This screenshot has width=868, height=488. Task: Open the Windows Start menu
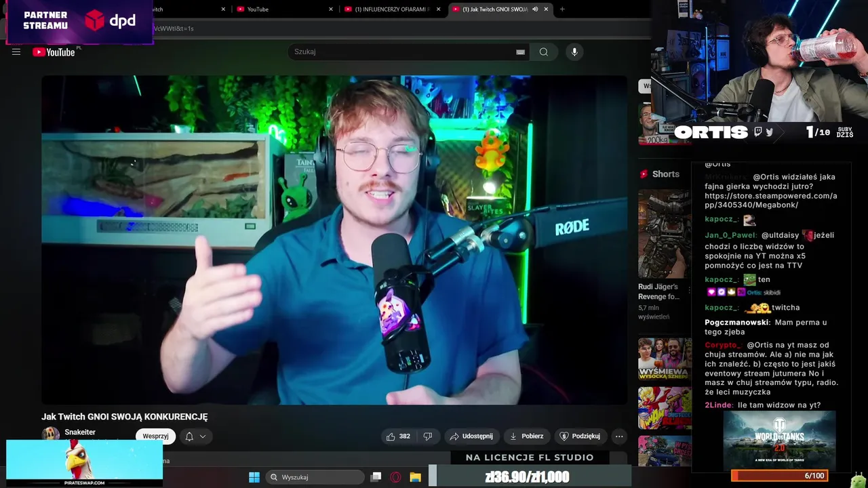254,477
